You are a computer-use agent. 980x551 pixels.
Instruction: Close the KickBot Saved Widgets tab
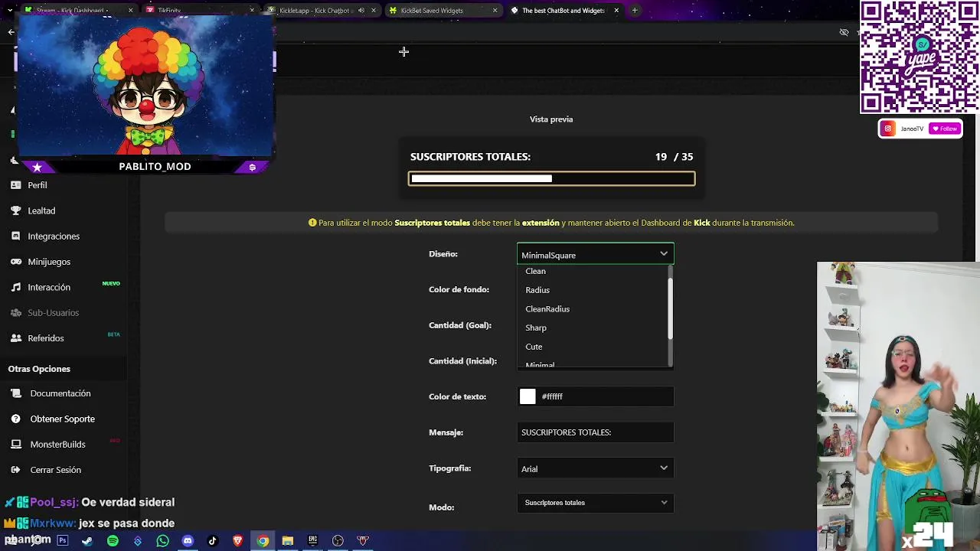coord(495,11)
